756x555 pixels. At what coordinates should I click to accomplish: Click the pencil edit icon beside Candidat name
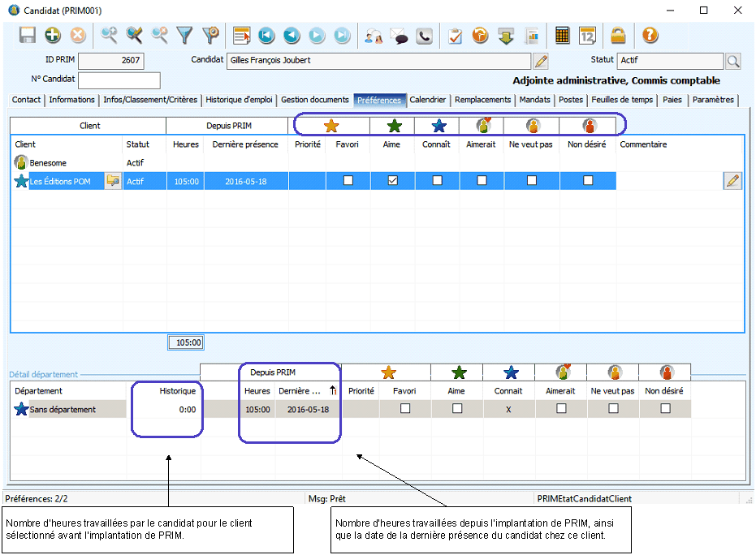[x=541, y=61]
